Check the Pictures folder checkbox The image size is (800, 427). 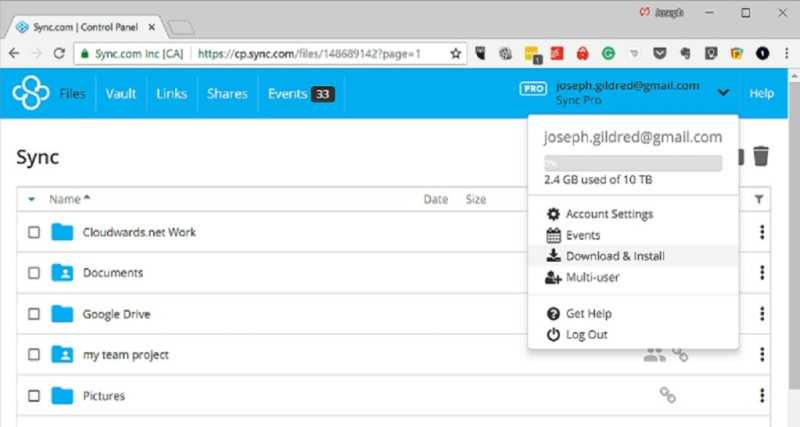click(34, 395)
